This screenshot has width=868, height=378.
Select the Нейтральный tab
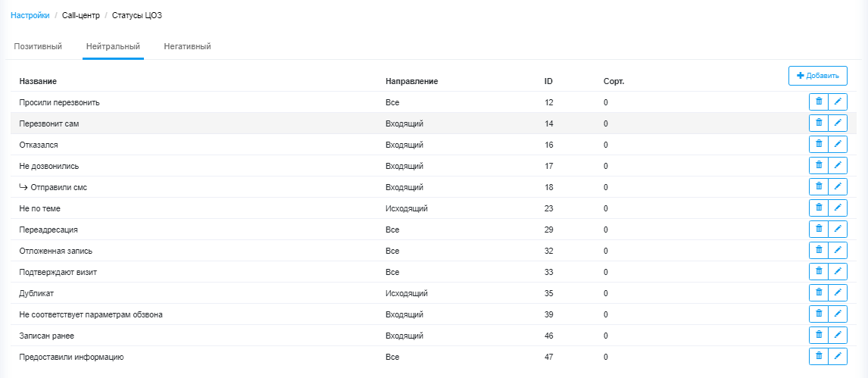click(113, 46)
